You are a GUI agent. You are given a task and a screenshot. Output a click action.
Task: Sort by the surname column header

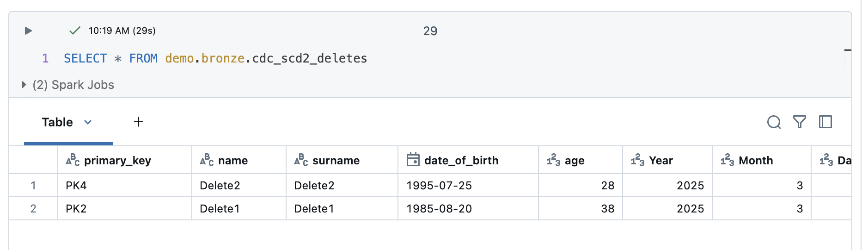click(336, 161)
